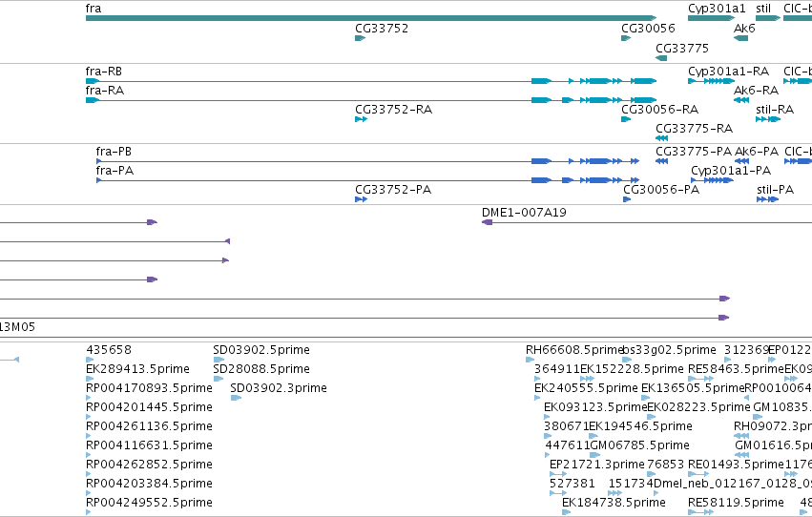Click the CG33775-RA transcript label

tap(694, 129)
